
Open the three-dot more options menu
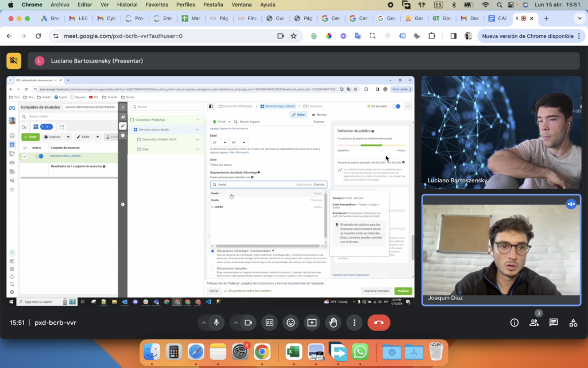tap(354, 323)
